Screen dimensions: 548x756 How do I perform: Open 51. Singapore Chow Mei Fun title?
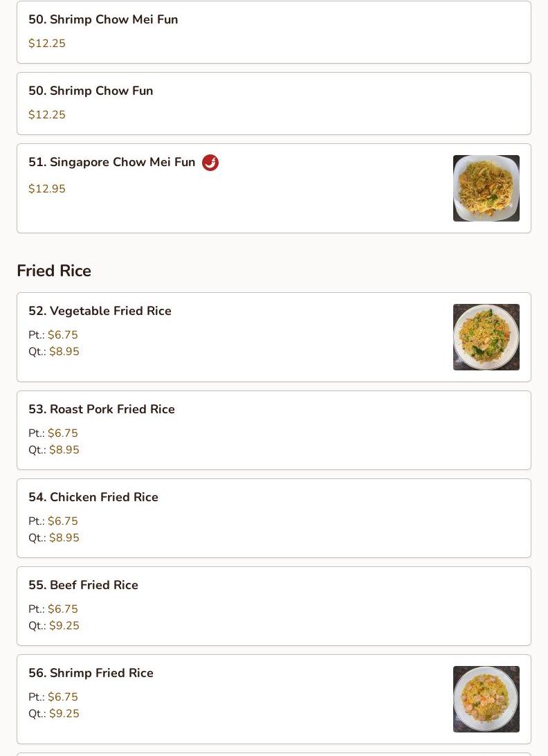tap(112, 162)
